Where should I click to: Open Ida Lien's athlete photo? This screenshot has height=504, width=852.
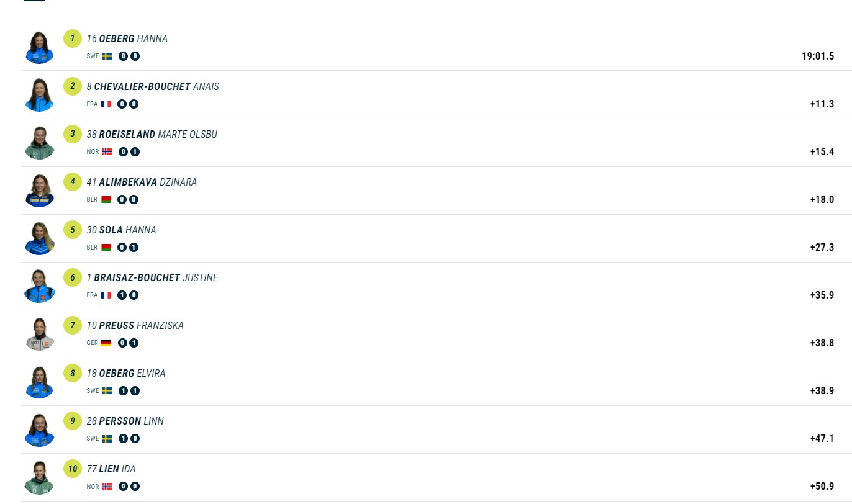40,478
